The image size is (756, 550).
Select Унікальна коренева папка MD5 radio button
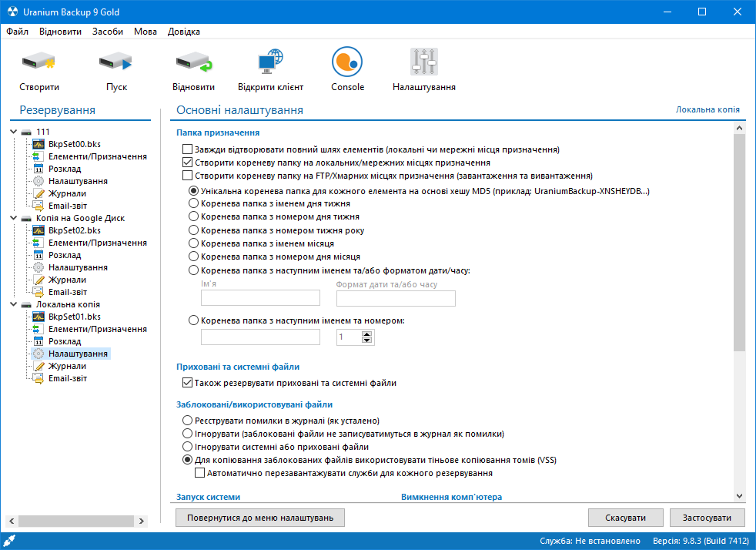[193, 191]
